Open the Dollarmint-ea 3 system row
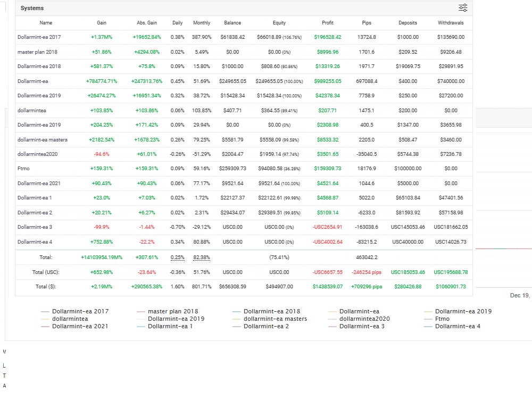This screenshot has width=532, height=399. (x=244, y=227)
